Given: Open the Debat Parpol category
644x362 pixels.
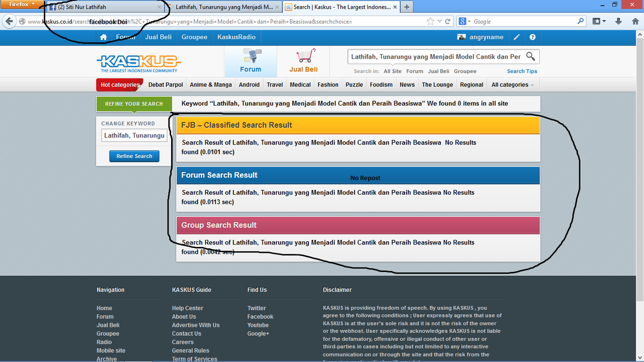Looking at the screenshot, I should [166, 85].
